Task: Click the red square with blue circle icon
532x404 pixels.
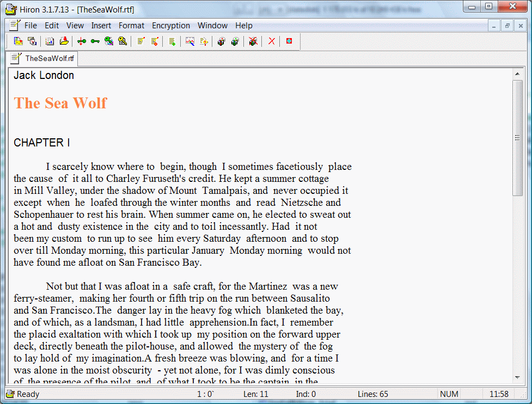Action: (x=289, y=41)
